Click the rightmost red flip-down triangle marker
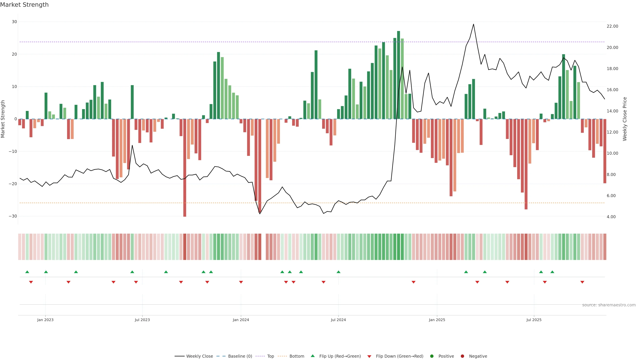This screenshot has height=362, width=644. pos(582,282)
